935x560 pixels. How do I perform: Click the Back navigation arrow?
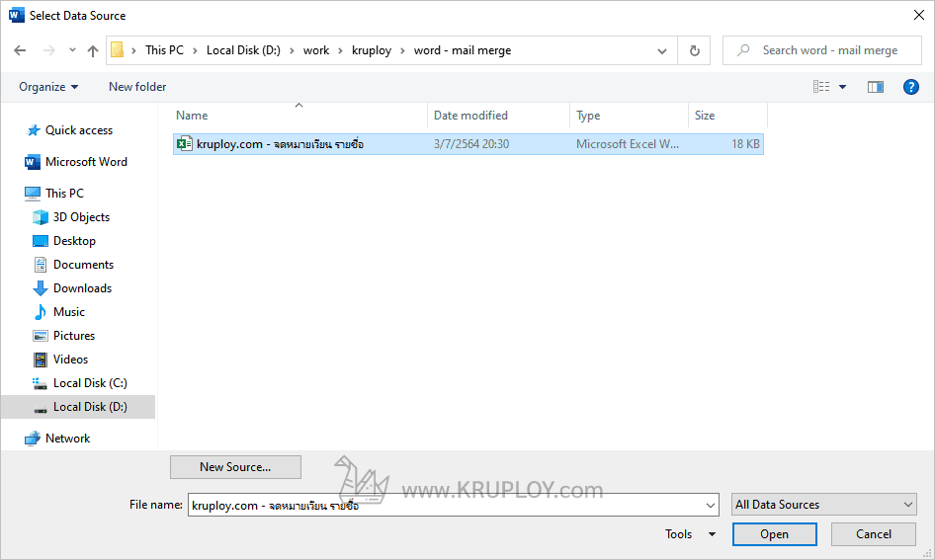coord(21,50)
